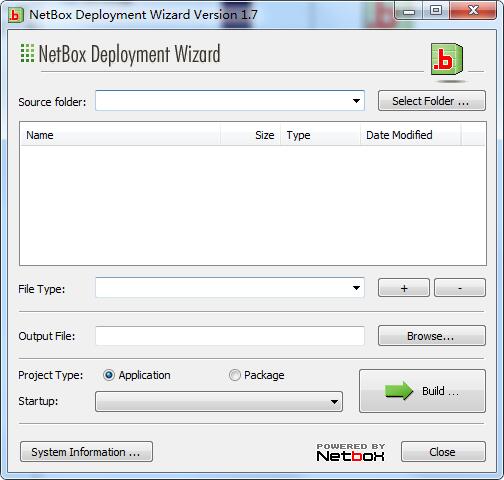Click the green dotted grid icon beside heading
504x480 pixels.
tap(27, 53)
